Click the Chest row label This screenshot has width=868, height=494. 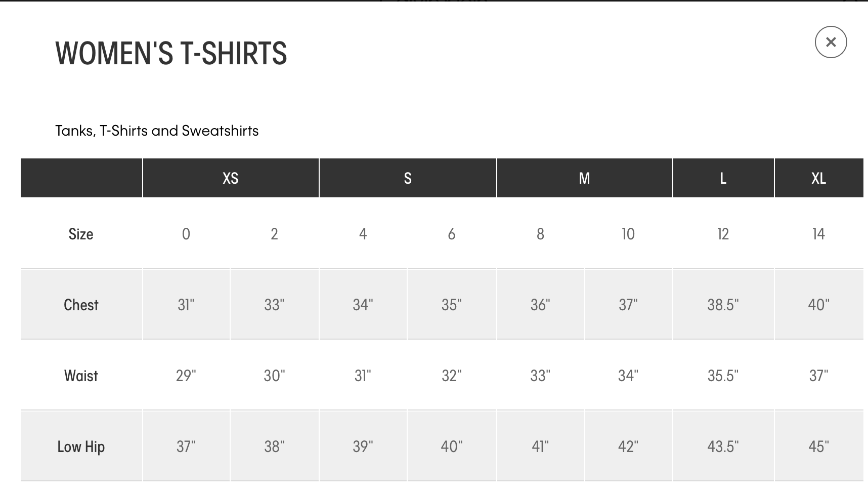81,305
